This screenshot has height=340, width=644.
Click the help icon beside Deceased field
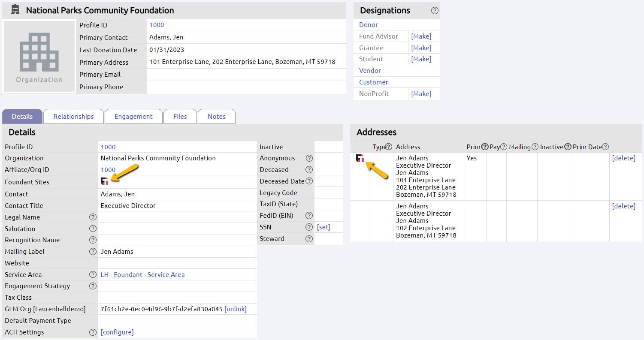[x=309, y=169]
